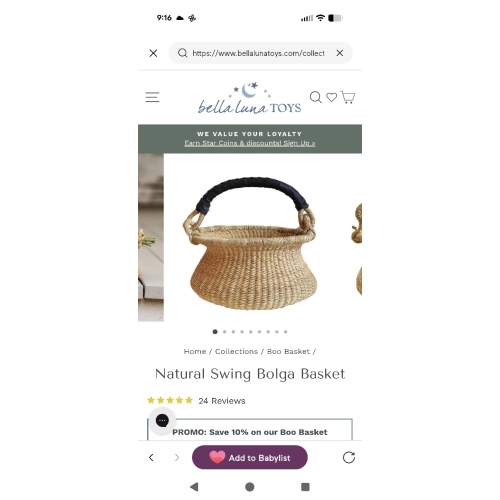Go back with browser left chevron
The width and height of the screenshot is (500, 500).
coord(151,457)
